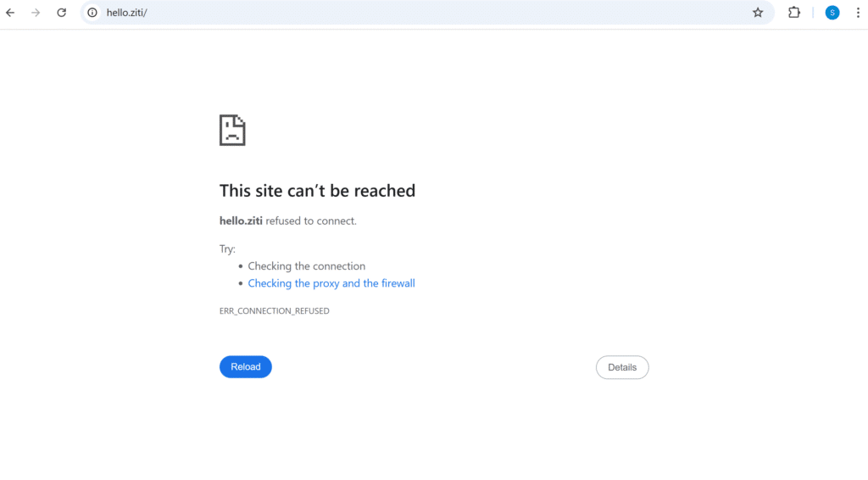The image size is (868, 480).
Task: Open the Extensions puzzle icon
Action: (794, 13)
